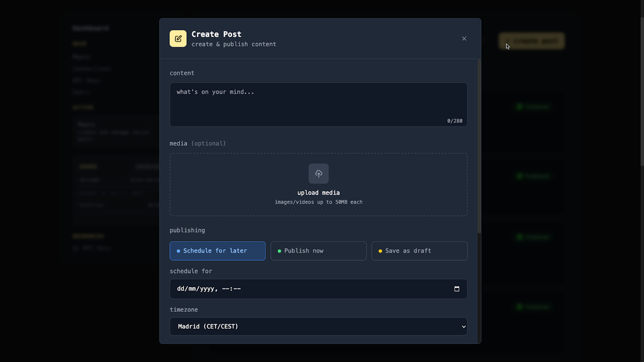Click the calendar icon in the schedule date field
The image size is (644, 362).
(x=457, y=288)
